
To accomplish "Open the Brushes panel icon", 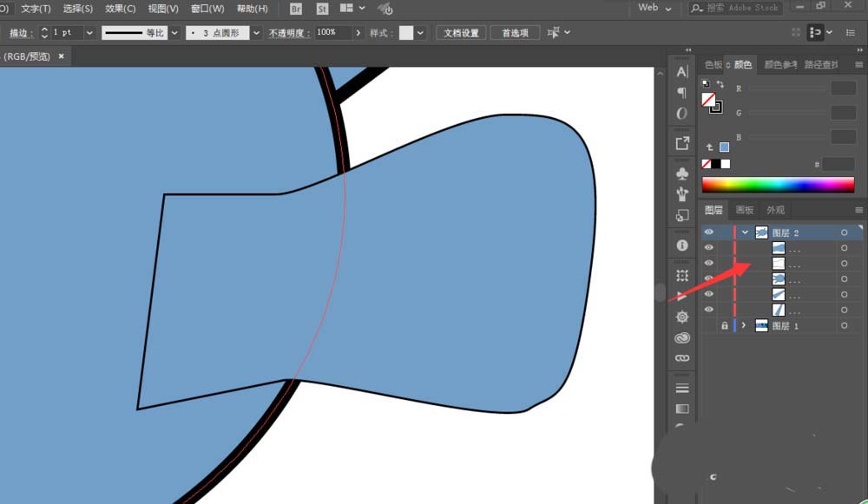I will coord(682,194).
